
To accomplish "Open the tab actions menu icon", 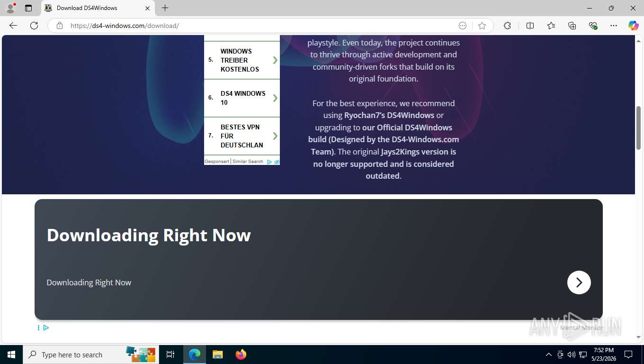I will click(28, 8).
